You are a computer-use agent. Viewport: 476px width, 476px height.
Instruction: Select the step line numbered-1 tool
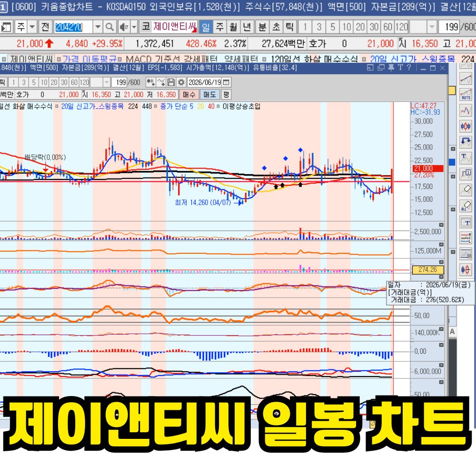(x=466, y=174)
